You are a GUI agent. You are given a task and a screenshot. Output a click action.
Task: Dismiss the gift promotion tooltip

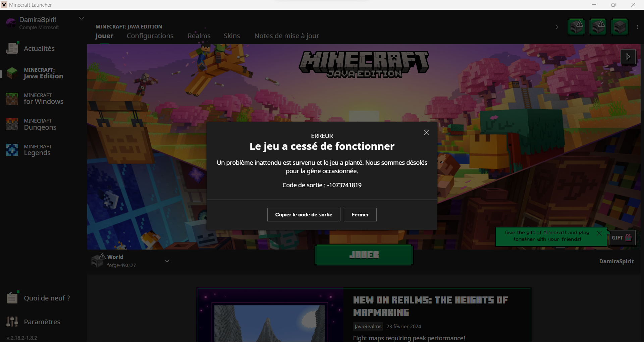(x=599, y=233)
